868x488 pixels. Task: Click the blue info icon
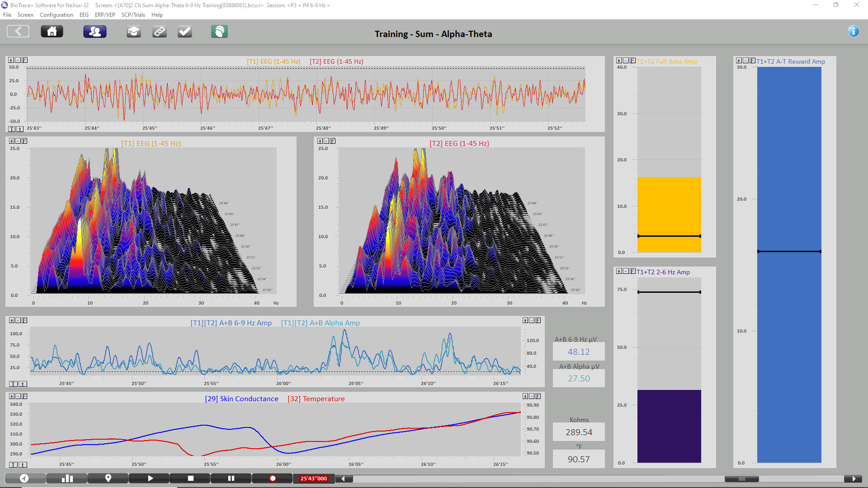[x=853, y=31]
